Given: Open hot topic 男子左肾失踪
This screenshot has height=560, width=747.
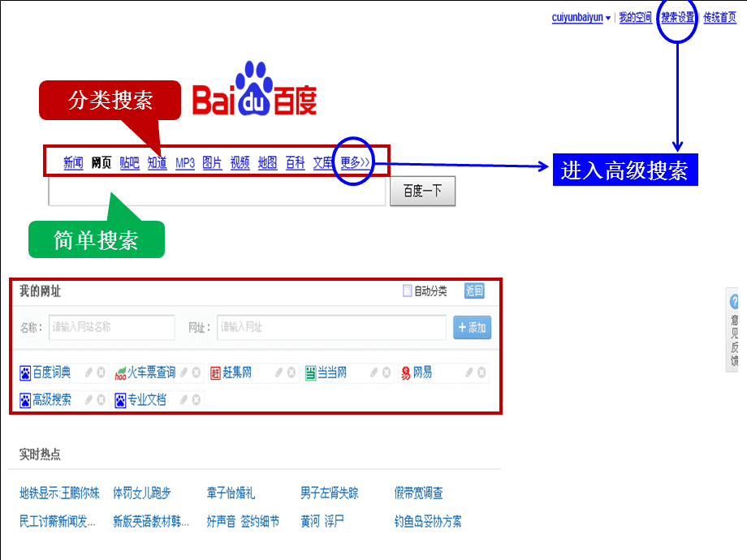Looking at the screenshot, I should [329, 493].
